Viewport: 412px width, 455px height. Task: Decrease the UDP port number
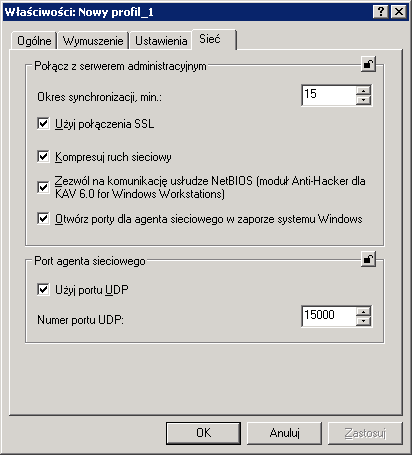(363, 321)
